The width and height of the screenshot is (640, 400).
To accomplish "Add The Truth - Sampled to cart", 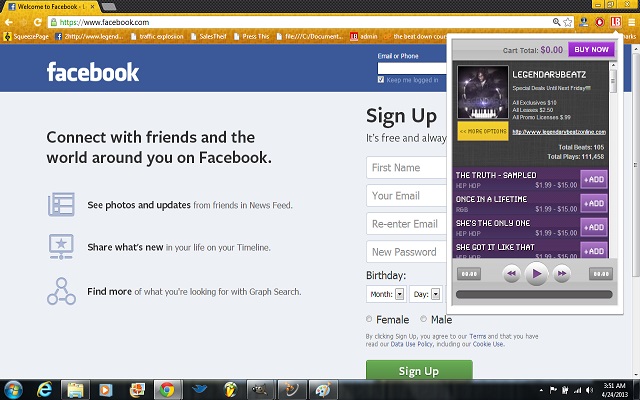I will tap(594, 179).
